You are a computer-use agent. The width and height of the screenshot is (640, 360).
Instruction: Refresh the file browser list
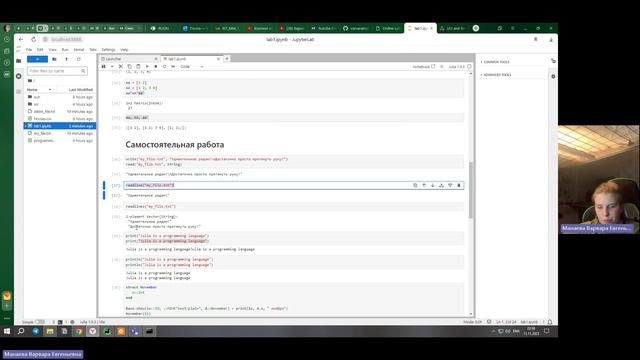pyautogui.click(x=79, y=59)
